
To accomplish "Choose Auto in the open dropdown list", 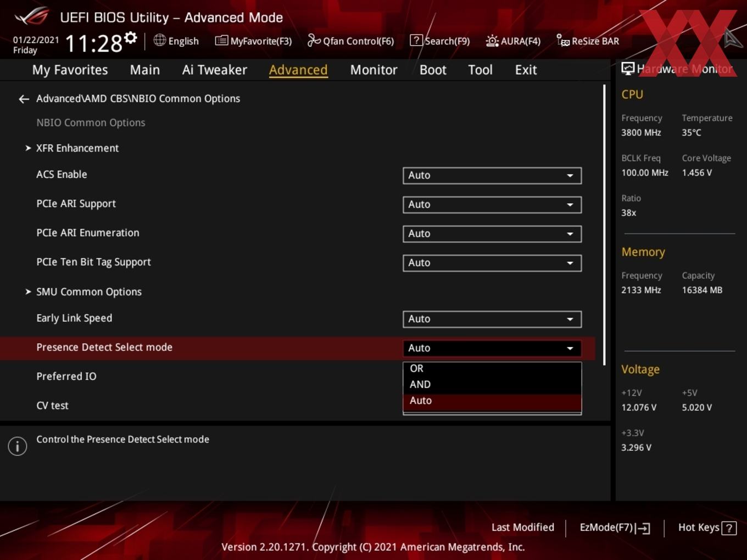I will pyautogui.click(x=492, y=401).
